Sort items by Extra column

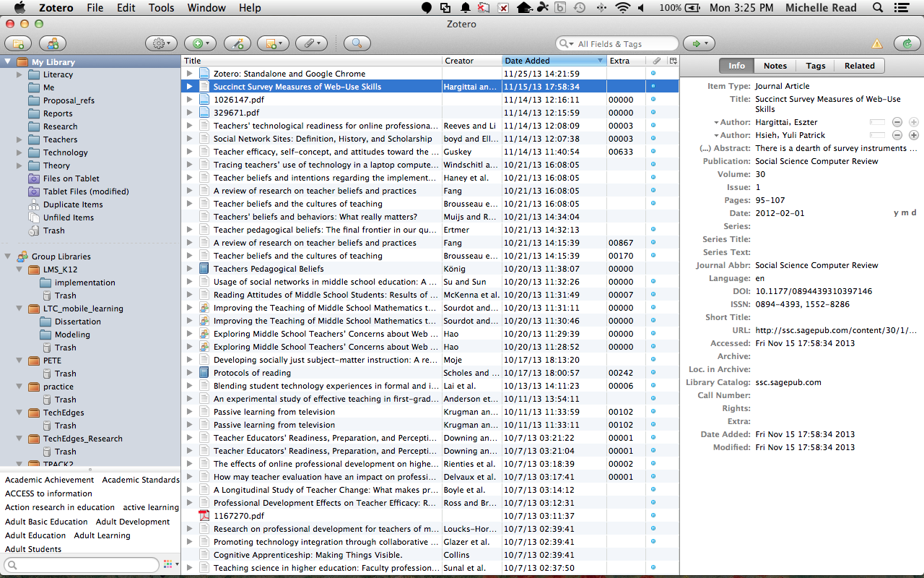pos(627,61)
